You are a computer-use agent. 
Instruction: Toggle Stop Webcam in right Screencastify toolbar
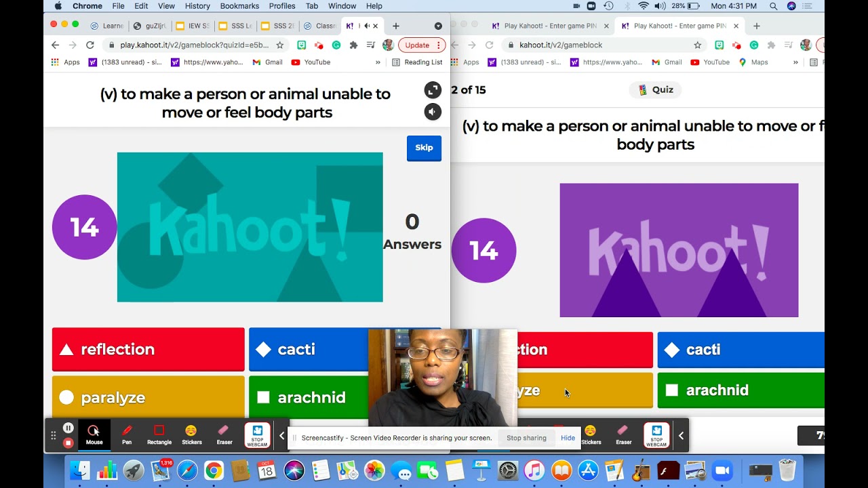[x=656, y=435]
